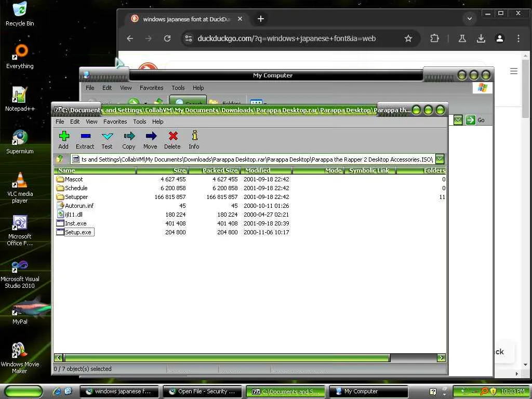Image resolution: width=532 pixels, height=399 pixels.
Task: Open the 7-Zip Edit menu
Action: point(75,122)
